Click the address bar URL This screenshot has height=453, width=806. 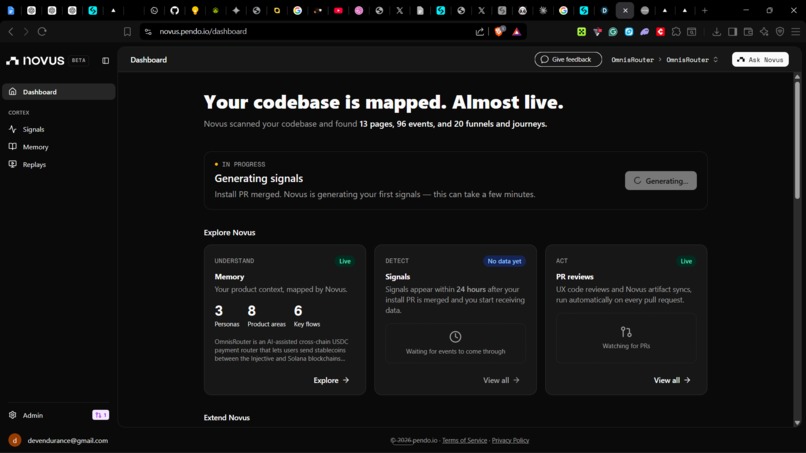(203, 31)
